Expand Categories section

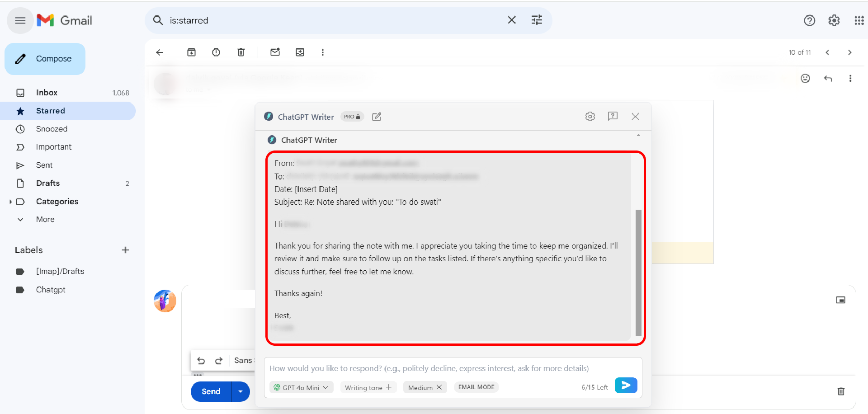(x=10, y=202)
